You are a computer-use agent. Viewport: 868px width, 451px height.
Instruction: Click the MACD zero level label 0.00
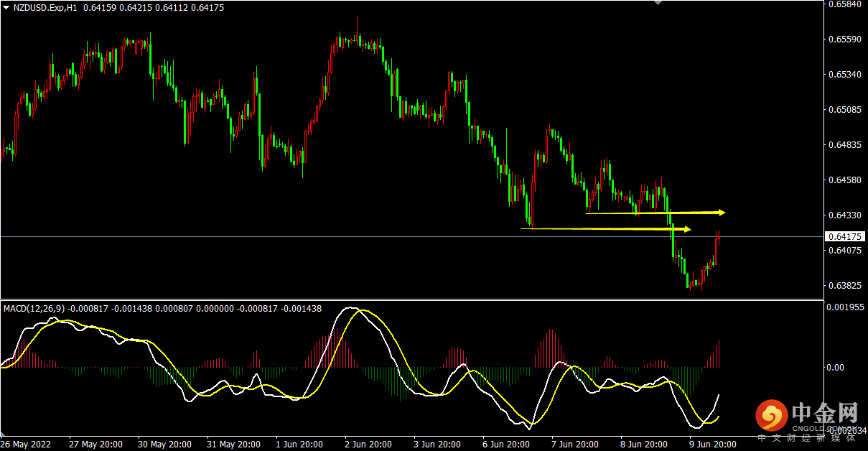coord(836,368)
